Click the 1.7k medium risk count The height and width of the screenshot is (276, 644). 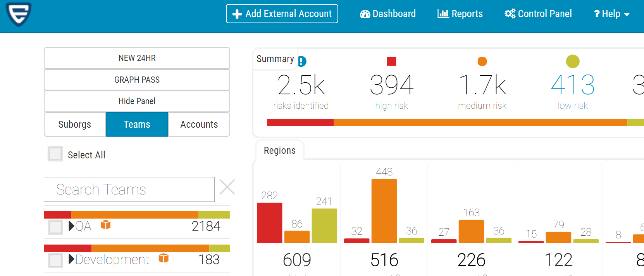(482, 85)
